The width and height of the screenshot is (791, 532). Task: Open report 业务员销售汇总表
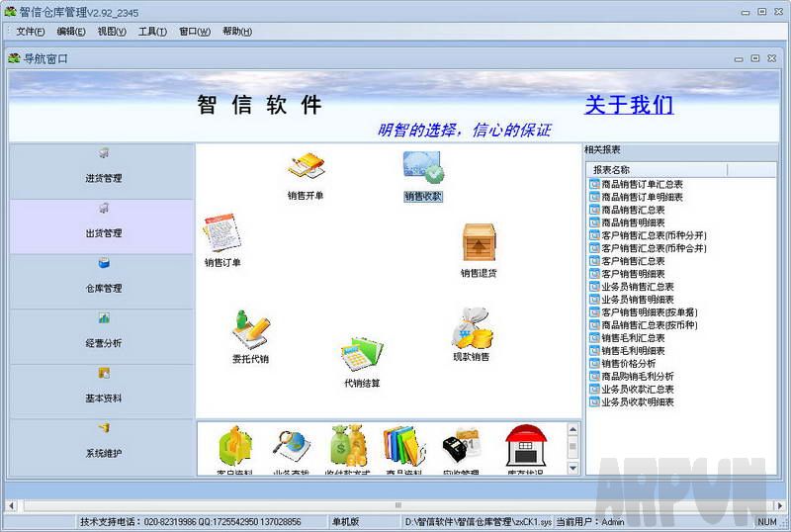[632, 287]
